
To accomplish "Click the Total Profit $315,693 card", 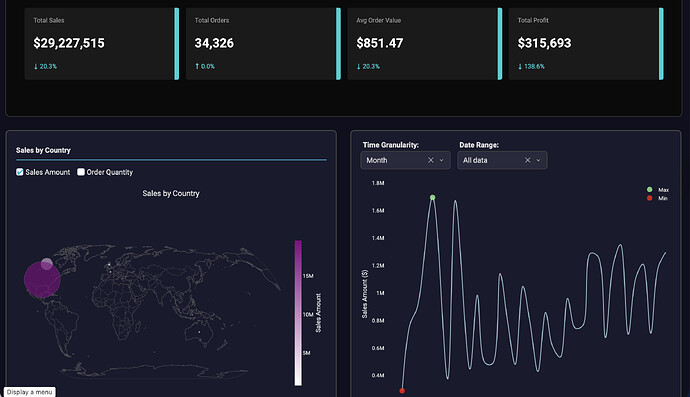I will point(586,44).
